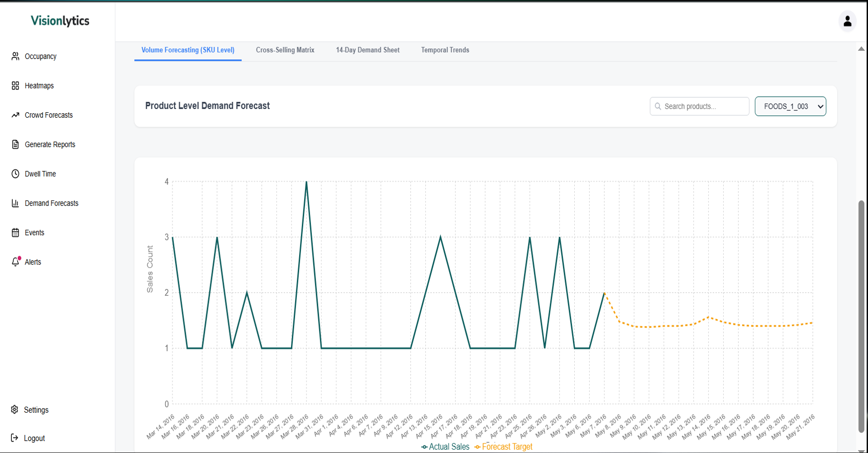
Task: View Alerts from sidebar
Action: point(33,262)
